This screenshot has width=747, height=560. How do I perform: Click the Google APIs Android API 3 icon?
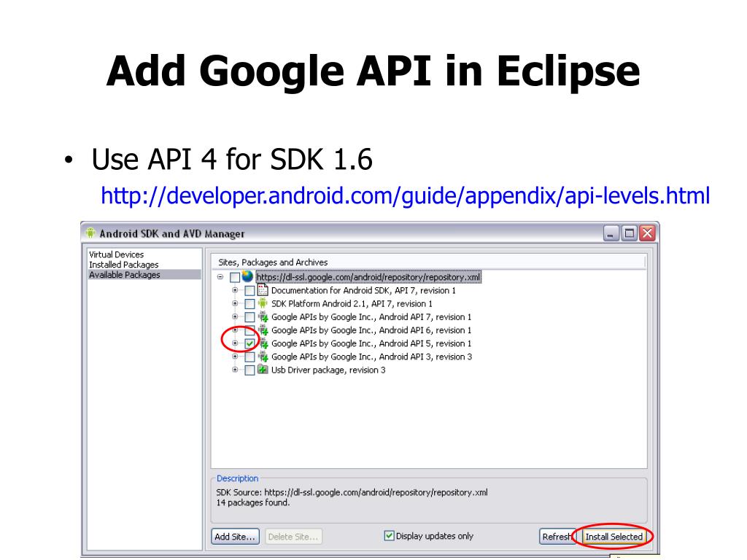coord(263,356)
